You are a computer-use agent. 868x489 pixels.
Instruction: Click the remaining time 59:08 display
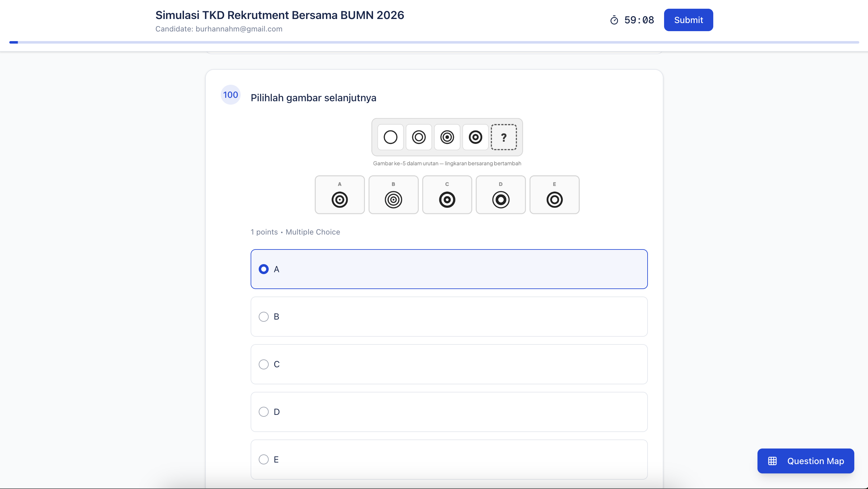point(639,20)
